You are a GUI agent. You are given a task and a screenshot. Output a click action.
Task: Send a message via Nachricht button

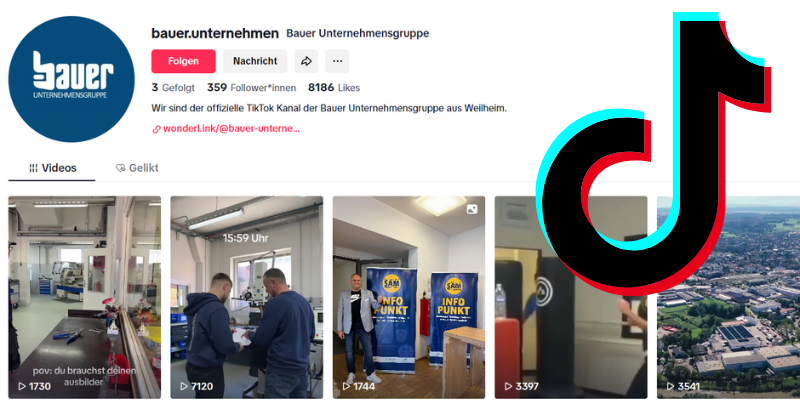tap(255, 61)
